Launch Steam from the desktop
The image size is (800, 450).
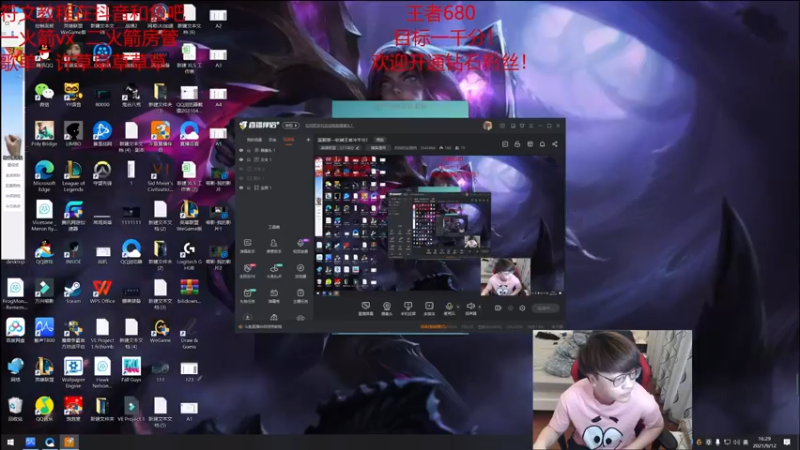(73, 292)
